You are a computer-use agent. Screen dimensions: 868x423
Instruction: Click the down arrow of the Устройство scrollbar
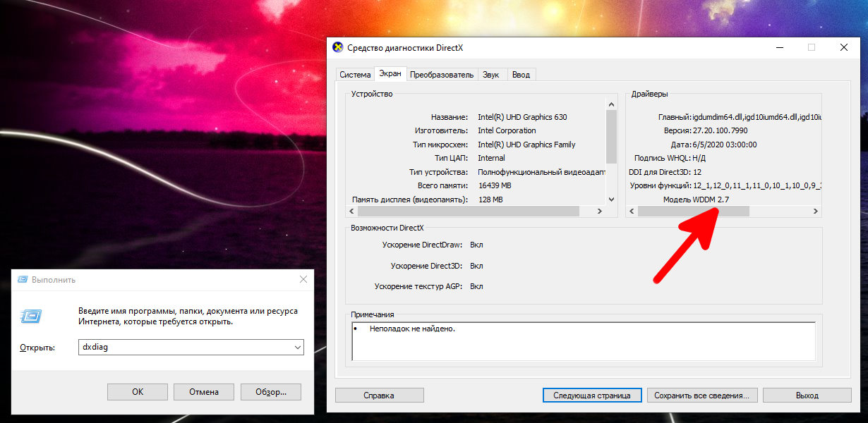(611, 200)
